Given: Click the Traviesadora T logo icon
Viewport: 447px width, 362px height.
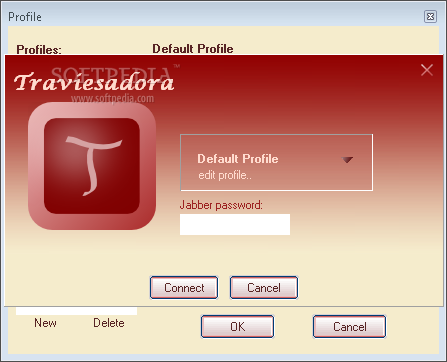Looking at the screenshot, I should tap(92, 166).
